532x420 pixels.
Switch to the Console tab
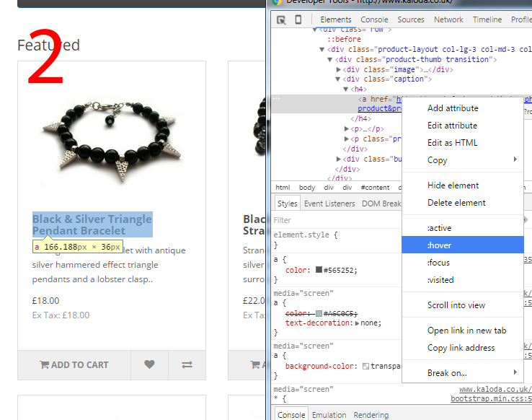pyautogui.click(x=374, y=19)
